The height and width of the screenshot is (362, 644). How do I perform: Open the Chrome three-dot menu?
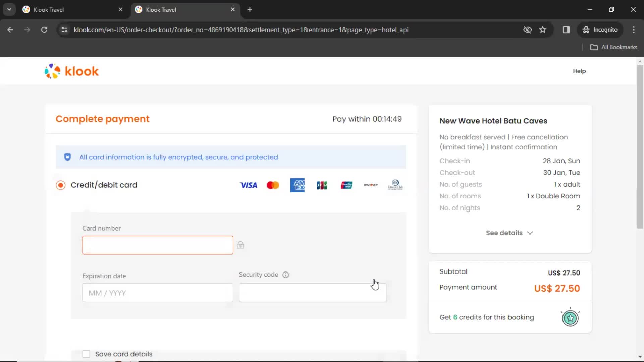[x=634, y=30]
